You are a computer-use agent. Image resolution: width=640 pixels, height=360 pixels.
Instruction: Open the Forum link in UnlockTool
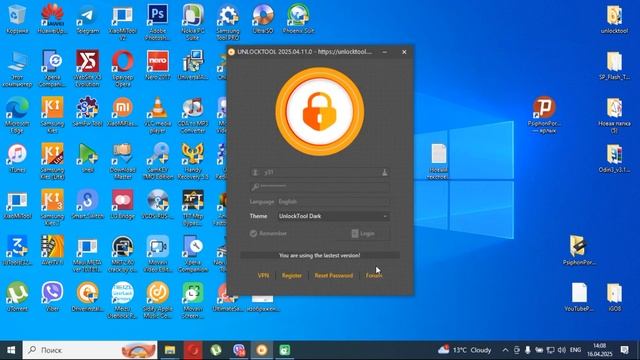(x=374, y=276)
